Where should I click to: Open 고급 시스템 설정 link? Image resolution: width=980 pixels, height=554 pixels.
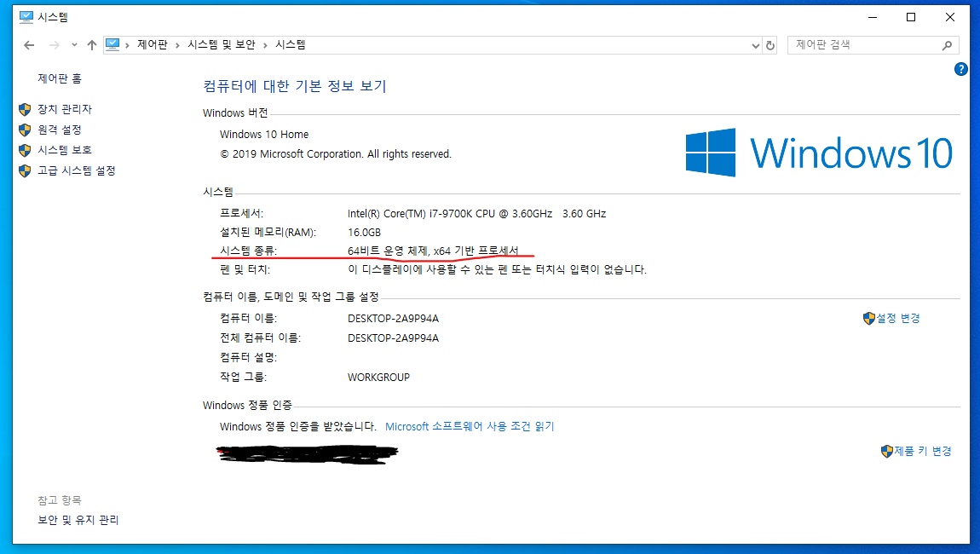click(x=76, y=170)
